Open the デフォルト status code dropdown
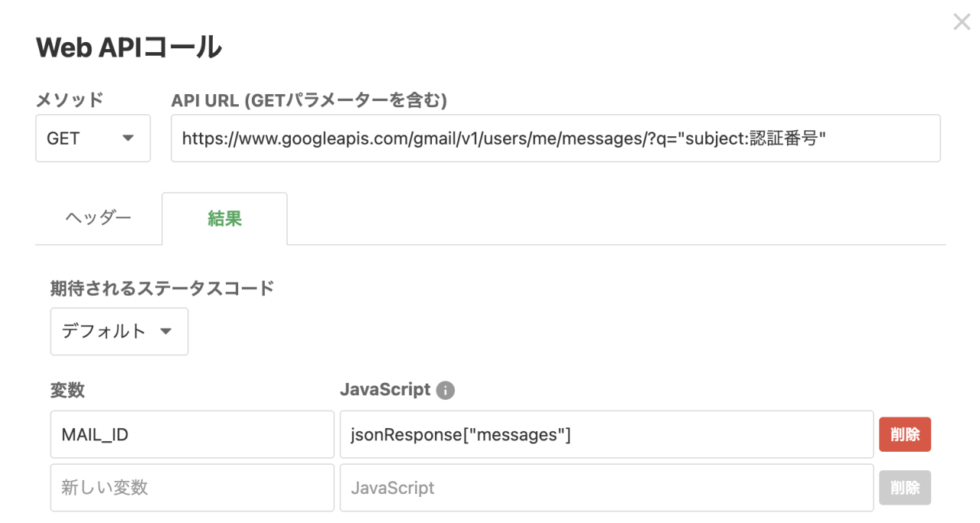 [x=119, y=332]
